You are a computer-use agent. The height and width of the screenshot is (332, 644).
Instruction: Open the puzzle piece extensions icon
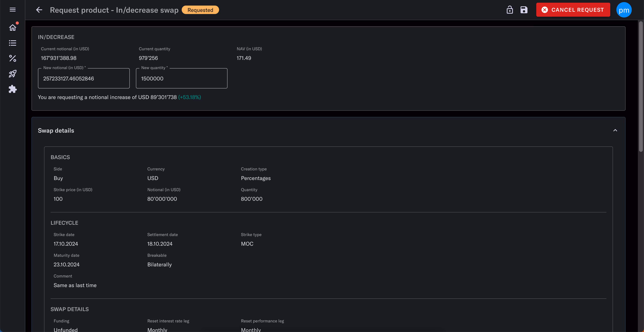pyautogui.click(x=12, y=89)
